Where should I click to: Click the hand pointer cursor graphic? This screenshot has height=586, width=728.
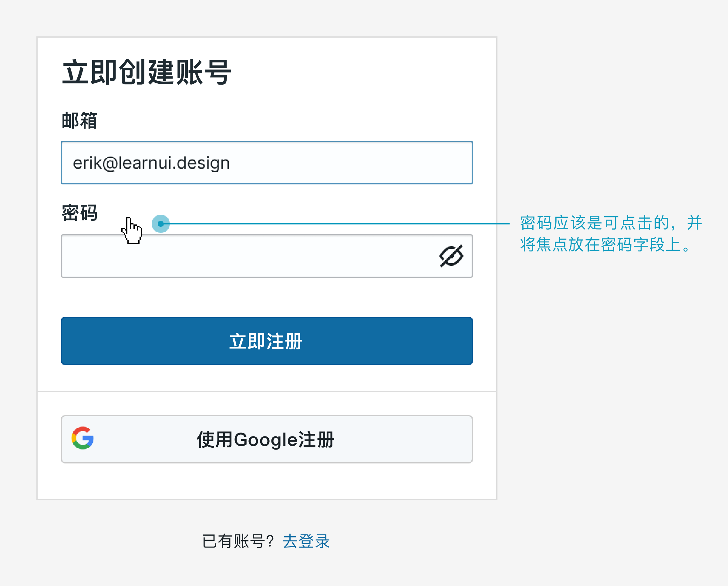coord(132,231)
